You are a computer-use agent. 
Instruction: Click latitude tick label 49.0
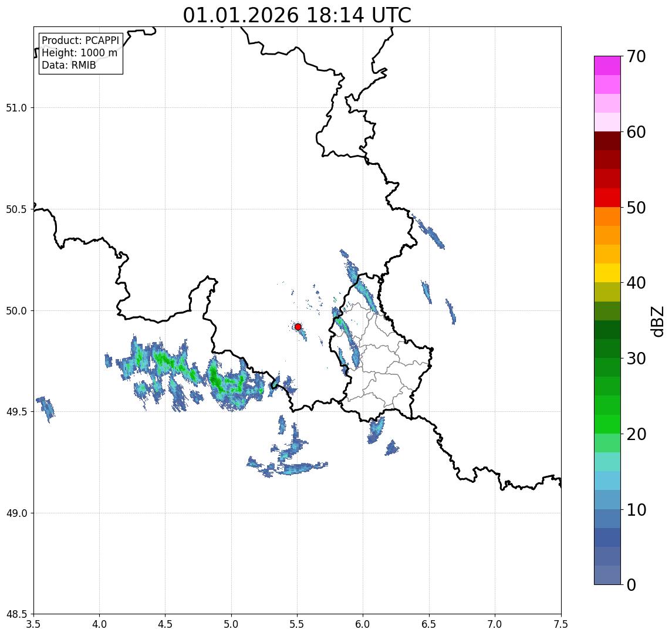[16, 513]
